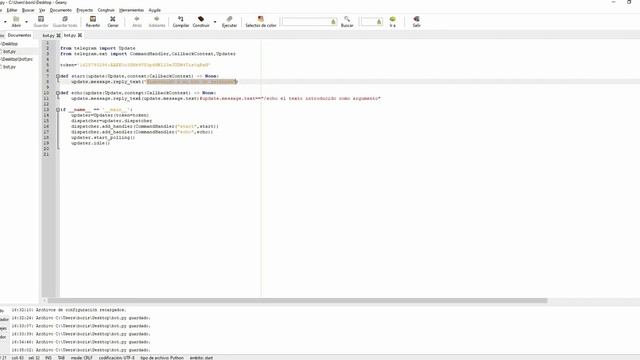This screenshot has width=640, height=360.
Task: Close the active bot.py tab with its X
Action: tap(80, 36)
